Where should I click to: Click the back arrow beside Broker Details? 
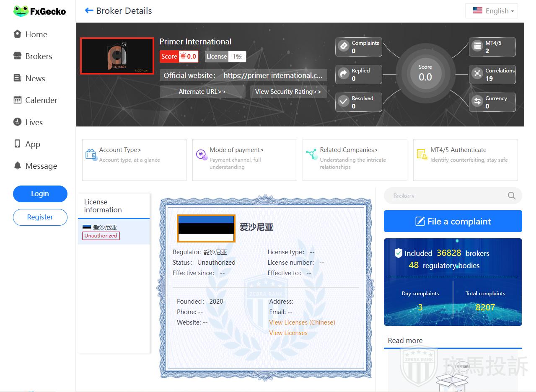89,11
